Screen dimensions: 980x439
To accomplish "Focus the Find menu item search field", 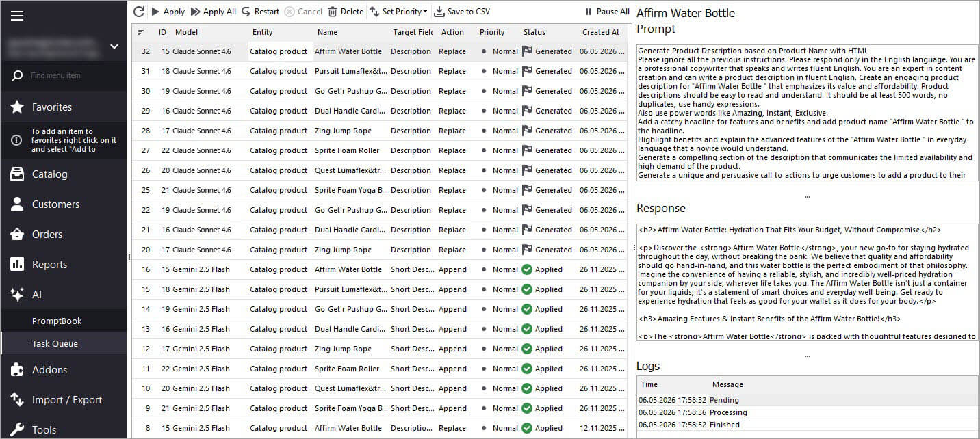I will point(75,75).
